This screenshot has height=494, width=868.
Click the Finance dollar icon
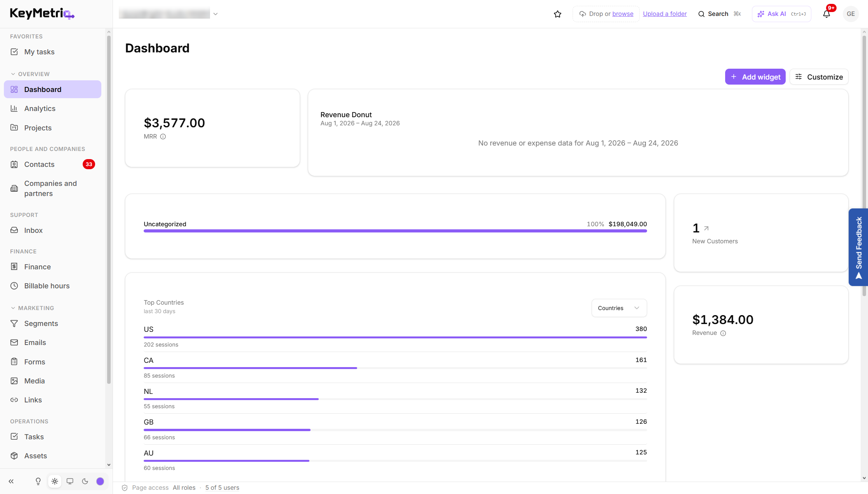pyautogui.click(x=14, y=267)
